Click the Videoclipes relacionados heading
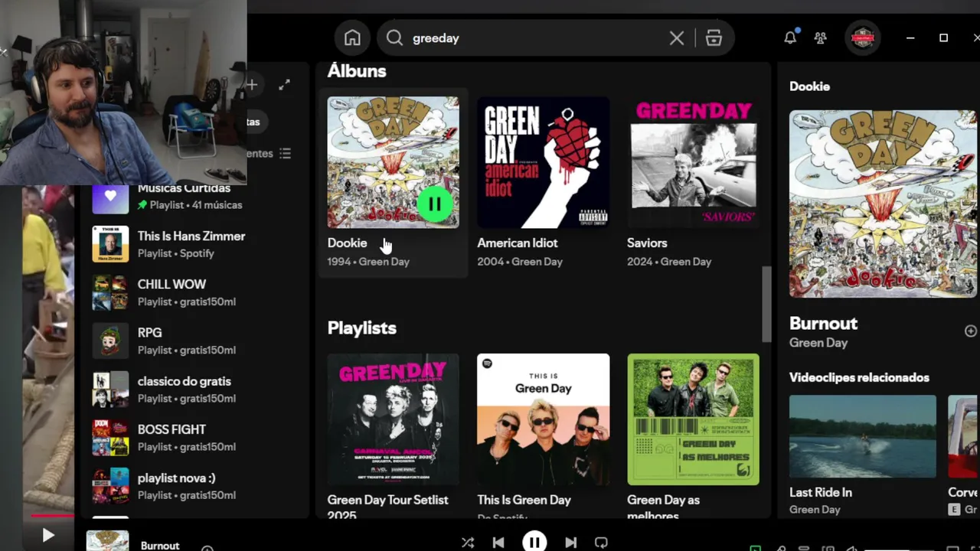980x551 pixels. click(x=859, y=377)
